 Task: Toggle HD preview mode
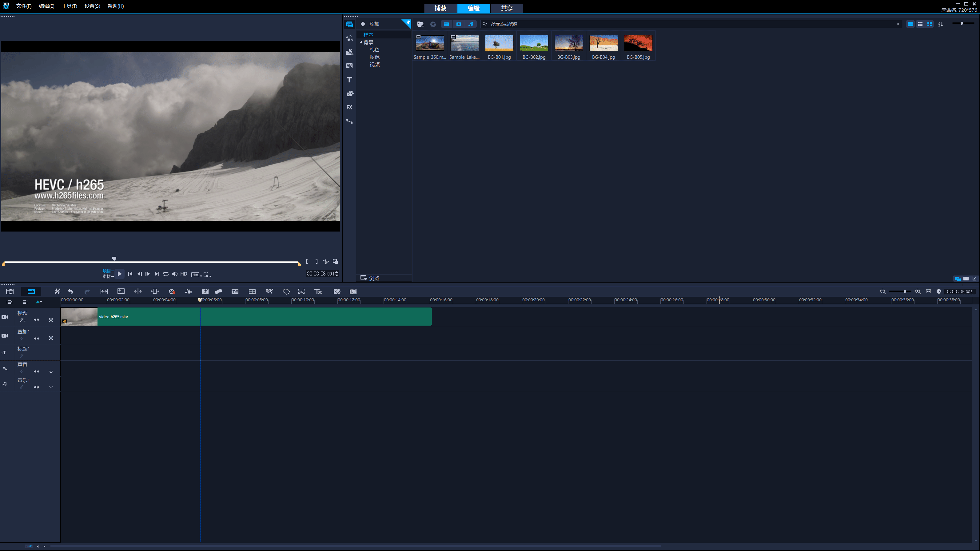tap(184, 274)
